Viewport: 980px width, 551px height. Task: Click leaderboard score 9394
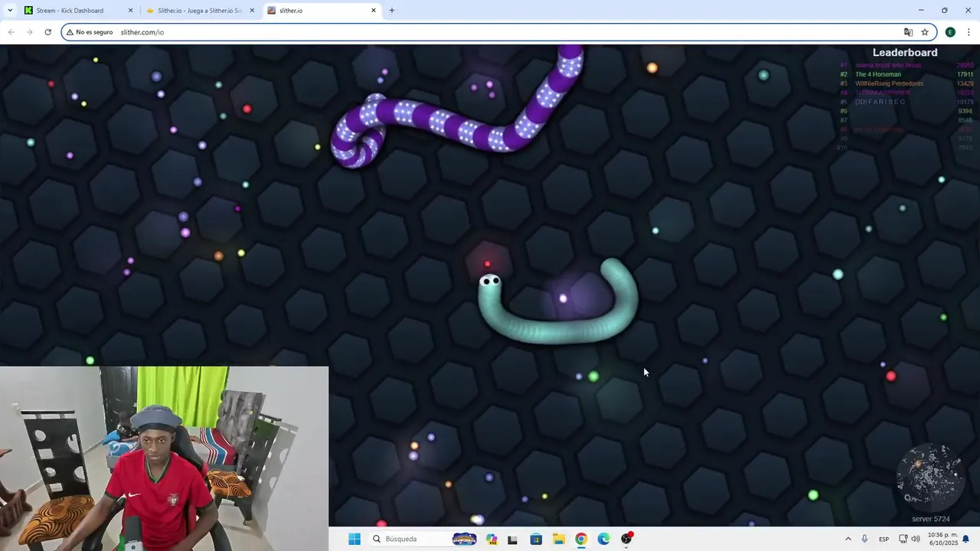(965, 111)
